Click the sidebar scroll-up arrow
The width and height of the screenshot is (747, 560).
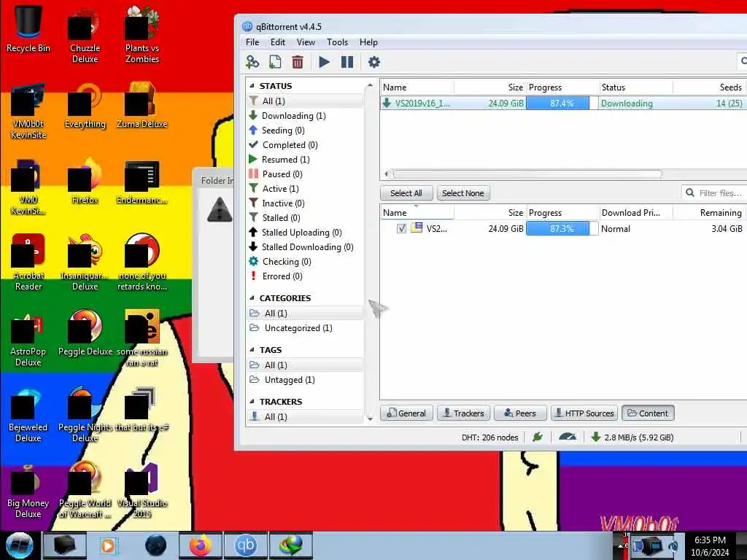coord(370,86)
